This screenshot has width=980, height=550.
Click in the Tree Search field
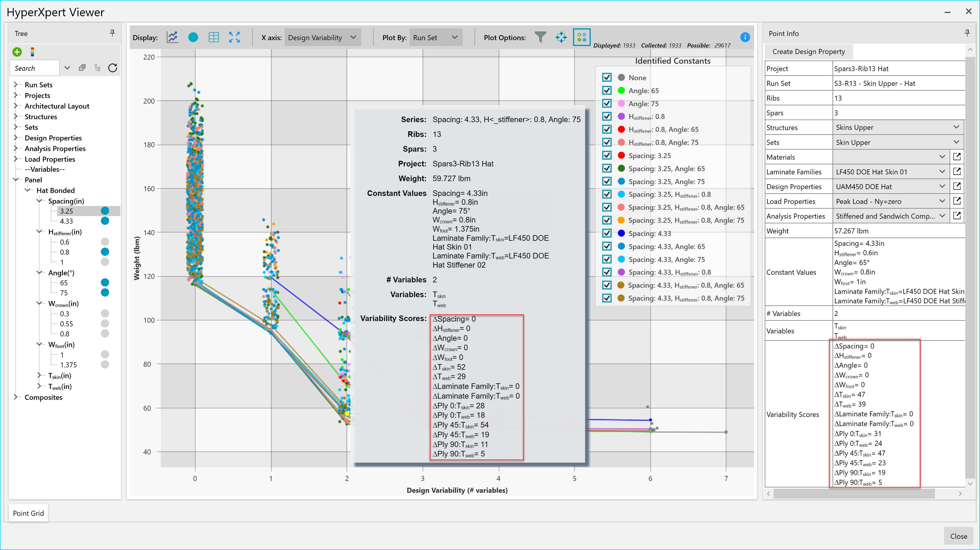point(34,68)
